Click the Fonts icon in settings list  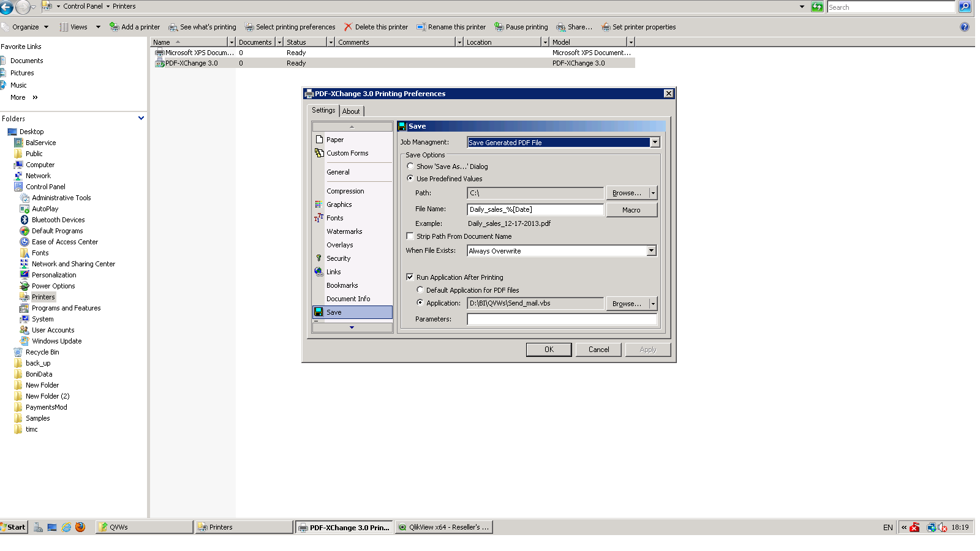point(318,218)
